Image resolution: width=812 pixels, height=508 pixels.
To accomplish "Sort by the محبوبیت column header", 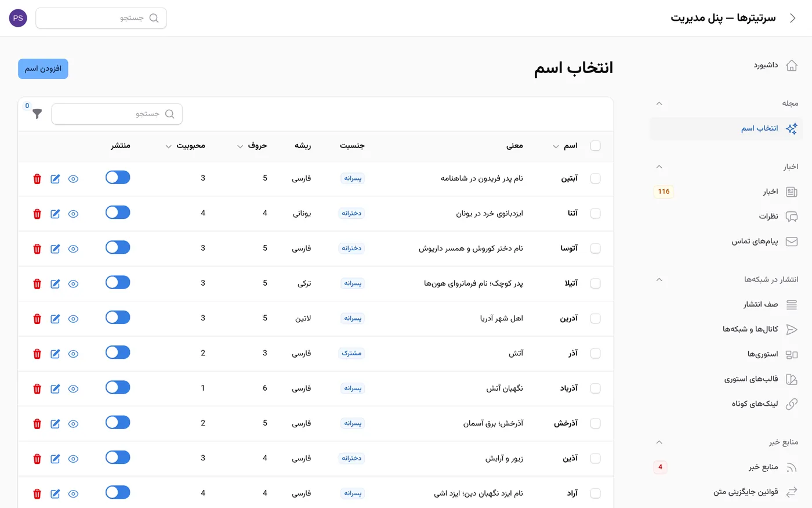I will pos(185,146).
